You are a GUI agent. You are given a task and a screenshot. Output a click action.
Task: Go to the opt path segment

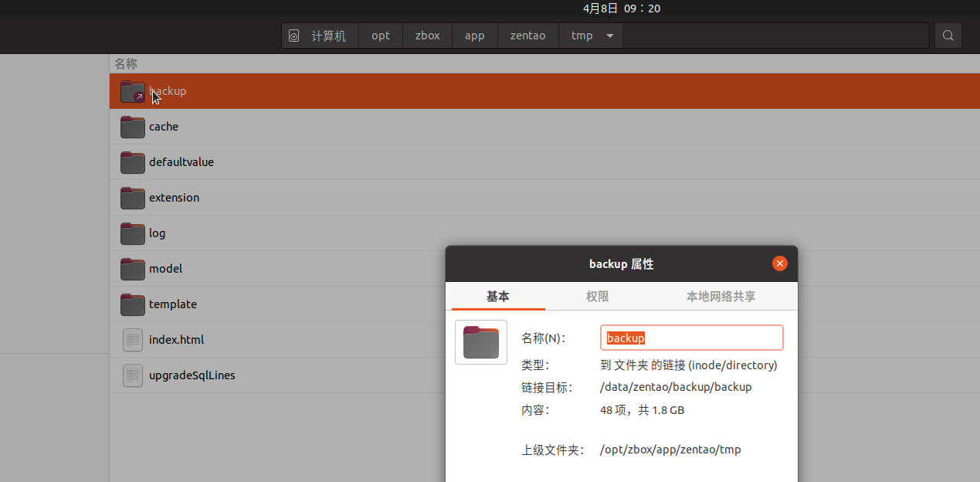click(x=381, y=36)
